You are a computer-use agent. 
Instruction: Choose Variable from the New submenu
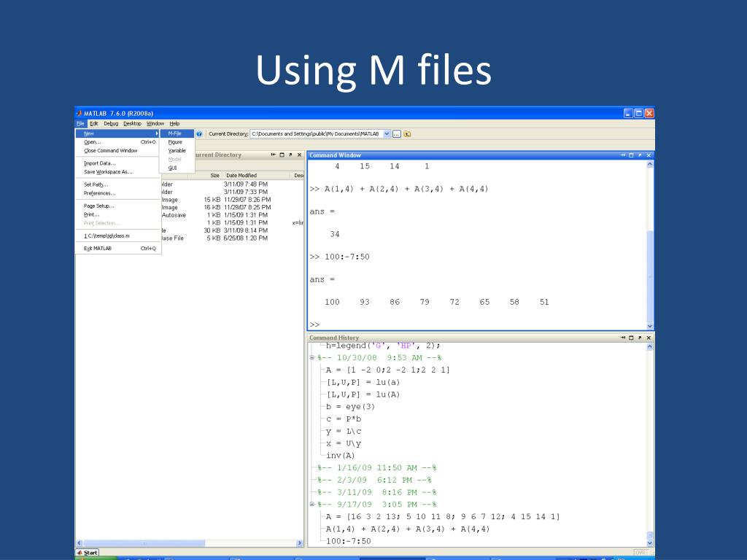(177, 151)
